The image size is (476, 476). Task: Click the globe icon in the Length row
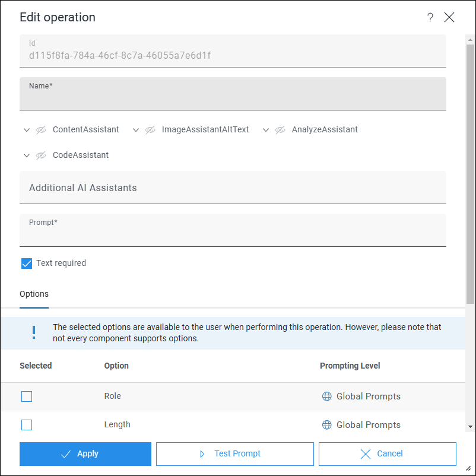point(326,425)
